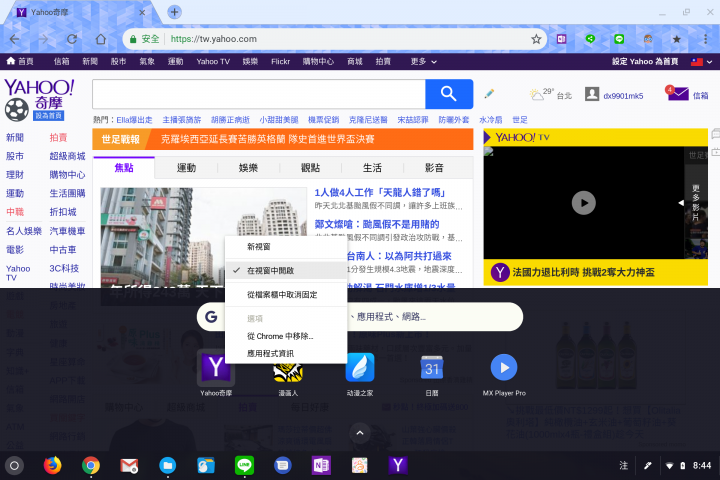Bookmark this page with the star icon
The image size is (720, 480).
pos(536,39)
